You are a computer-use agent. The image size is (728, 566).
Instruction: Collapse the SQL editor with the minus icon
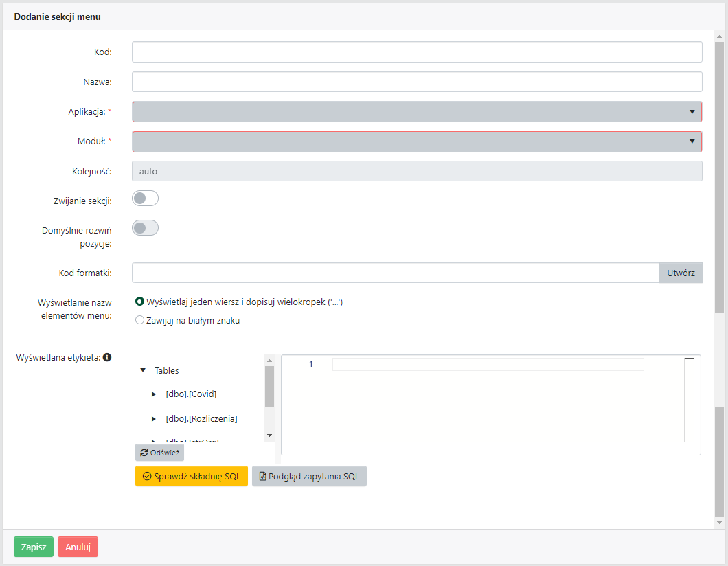point(689,359)
